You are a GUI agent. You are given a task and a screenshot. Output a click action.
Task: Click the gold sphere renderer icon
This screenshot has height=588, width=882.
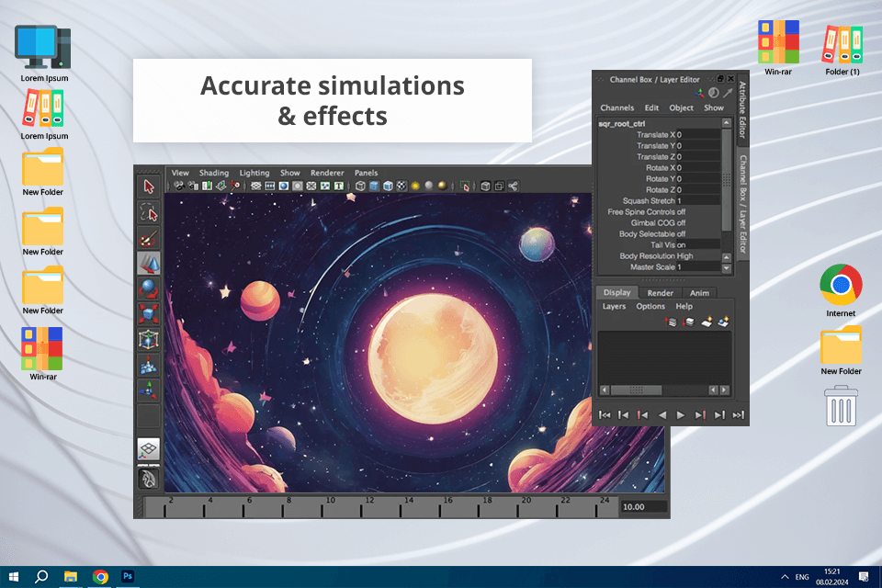coord(442,186)
